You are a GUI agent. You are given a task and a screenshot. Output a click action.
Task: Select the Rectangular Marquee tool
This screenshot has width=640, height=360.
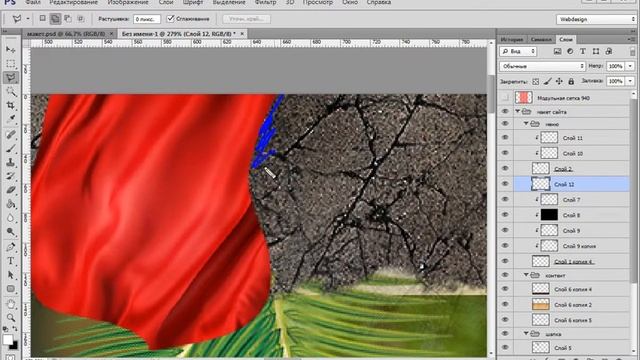click(x=11, y=63)
